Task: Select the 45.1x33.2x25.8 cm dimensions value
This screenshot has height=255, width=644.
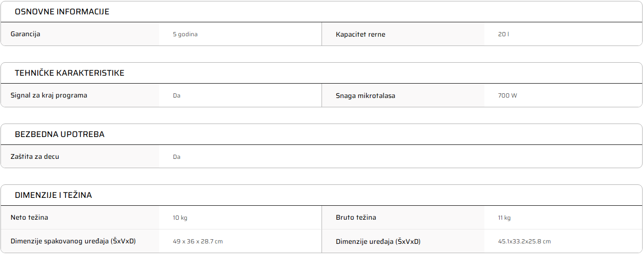Action: pos(524,242)
